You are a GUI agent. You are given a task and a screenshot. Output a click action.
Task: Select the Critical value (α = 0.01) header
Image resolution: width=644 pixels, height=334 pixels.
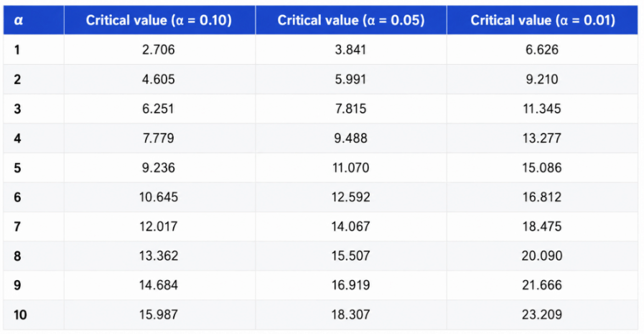click(542, 20)
